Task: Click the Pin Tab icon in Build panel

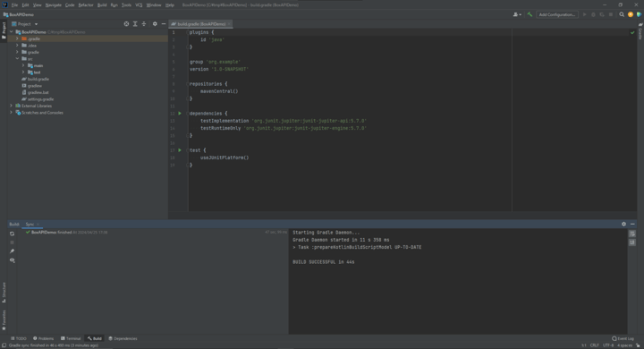Action: [12, 251]
